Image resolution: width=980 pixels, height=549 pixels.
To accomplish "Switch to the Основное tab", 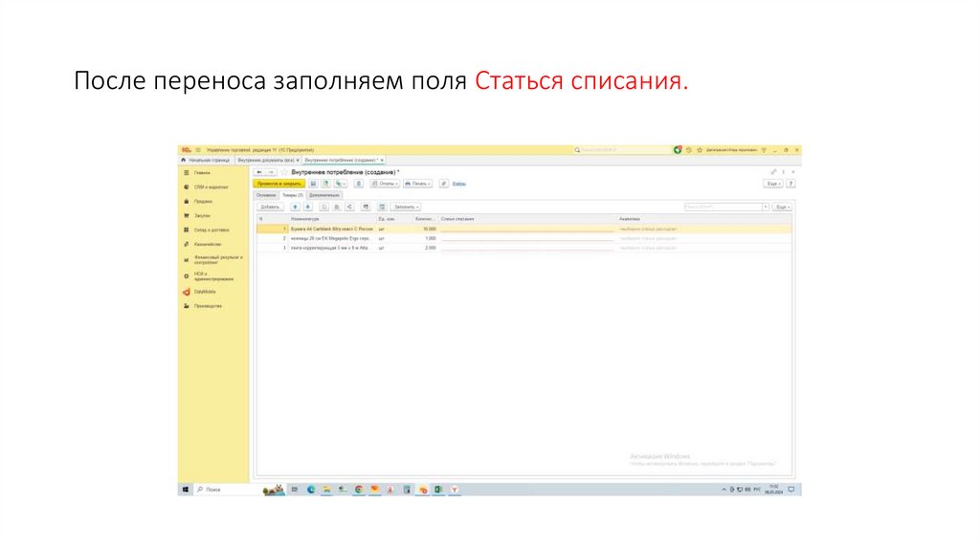I will point(266,195).
